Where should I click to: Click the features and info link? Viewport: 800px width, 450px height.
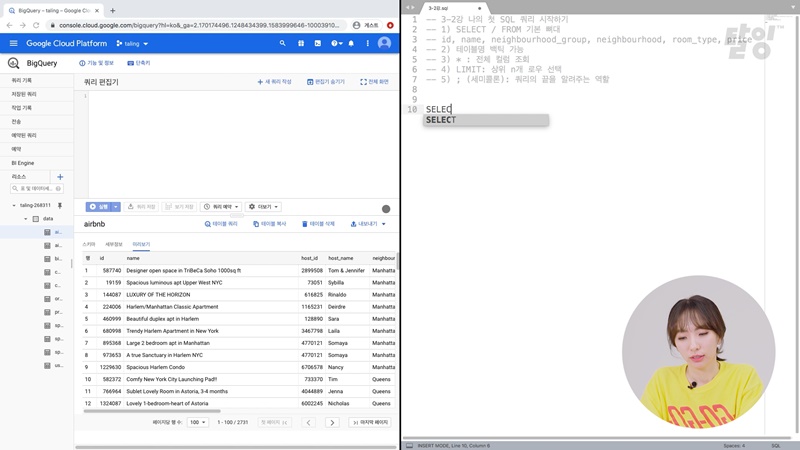pyautogui.click(x=96, y=63)
